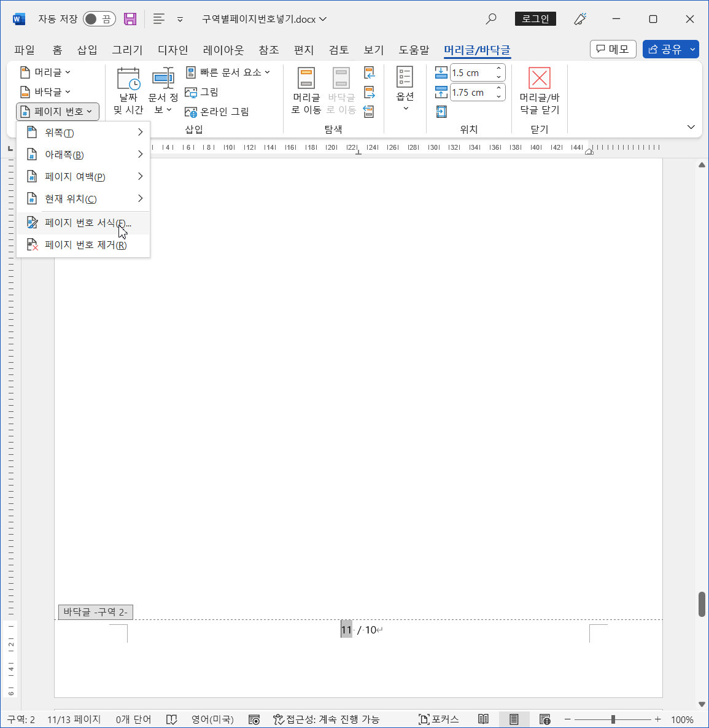Open the 디자인 ribbon tab

[x=172, y=50]
